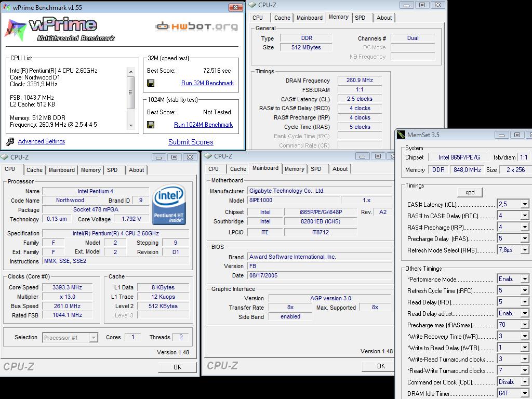Viewport: 532px width, 399px height.
Task: Expand Read-Write Turnaround clocks dropdown
Action: click(x=525, y=370)
